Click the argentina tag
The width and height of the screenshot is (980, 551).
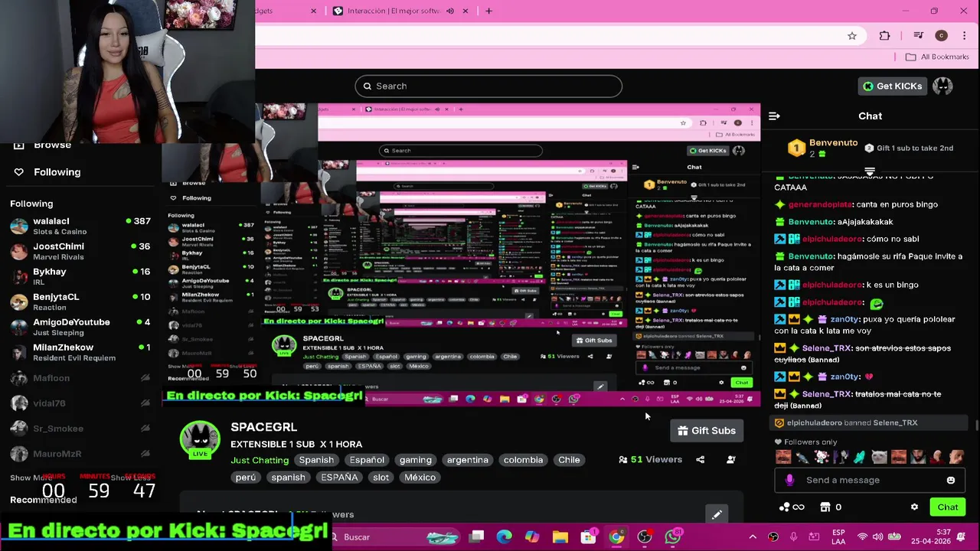pyautogui.click(x=467, y=460)
